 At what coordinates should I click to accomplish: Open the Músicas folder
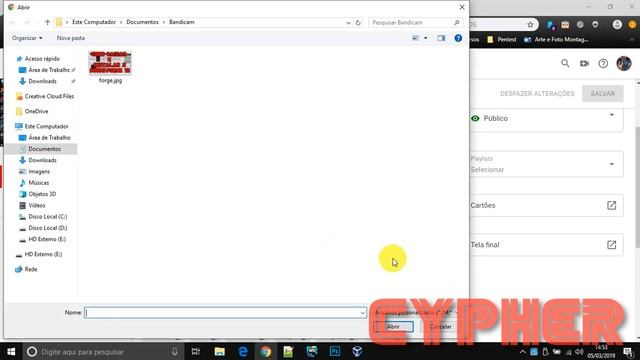coord(39,183)
